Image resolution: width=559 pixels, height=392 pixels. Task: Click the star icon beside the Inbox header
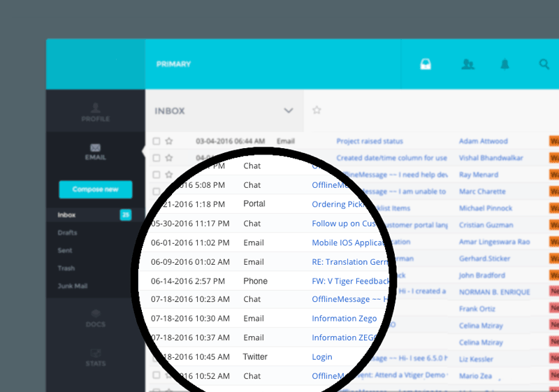point(317,110)
